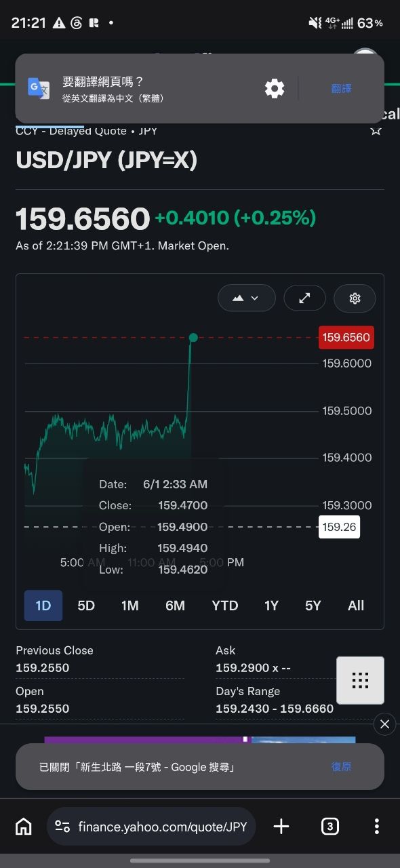Select the 1Y chart range
The width and height of the screenshot is (400, 868).
271,606
